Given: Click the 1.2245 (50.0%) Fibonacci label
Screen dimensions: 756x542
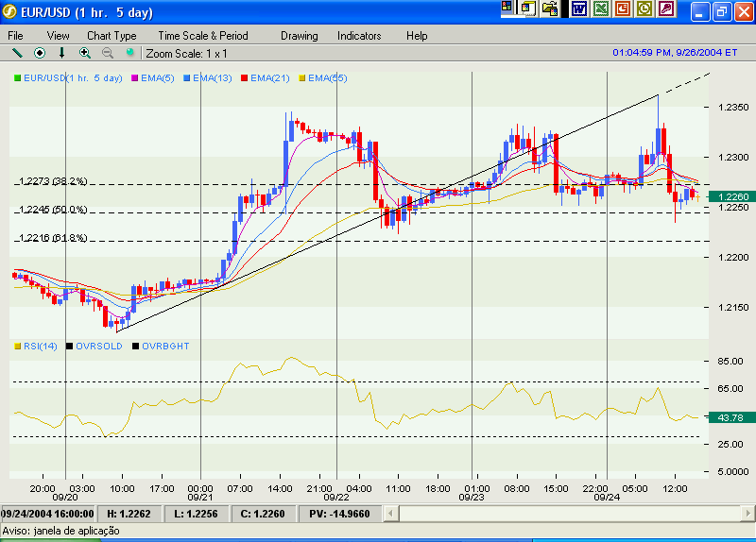Looking at the screenshot, I should pyautogui.click(x=53, y=210).
